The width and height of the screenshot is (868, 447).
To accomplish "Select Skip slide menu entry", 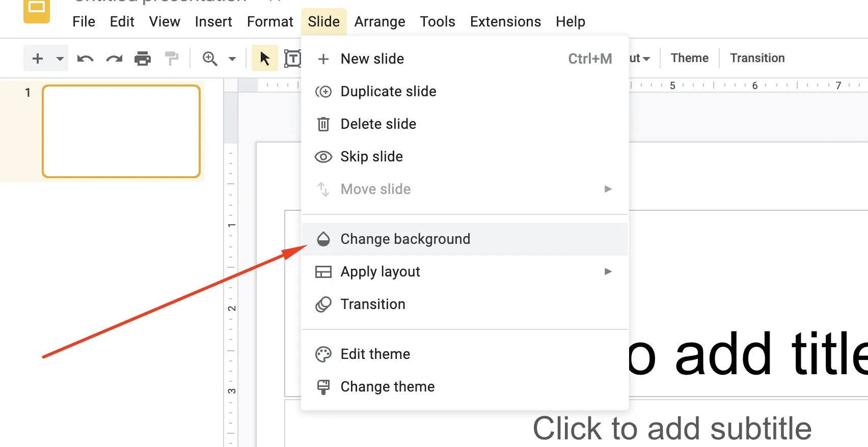I will click(465, 156).
